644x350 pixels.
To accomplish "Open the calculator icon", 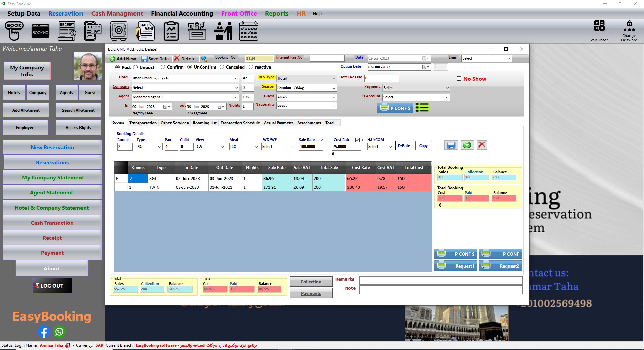I will (599, 26).
